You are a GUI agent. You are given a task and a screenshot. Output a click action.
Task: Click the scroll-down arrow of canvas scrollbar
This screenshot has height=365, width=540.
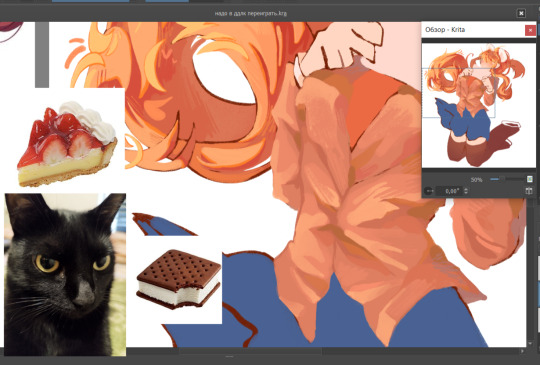(x=531, y=343)
